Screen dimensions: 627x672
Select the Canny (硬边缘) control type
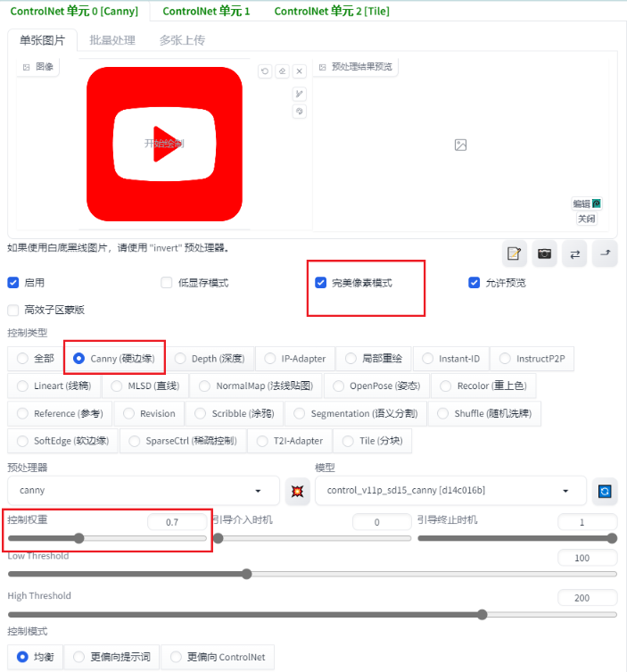coord(114,359)
